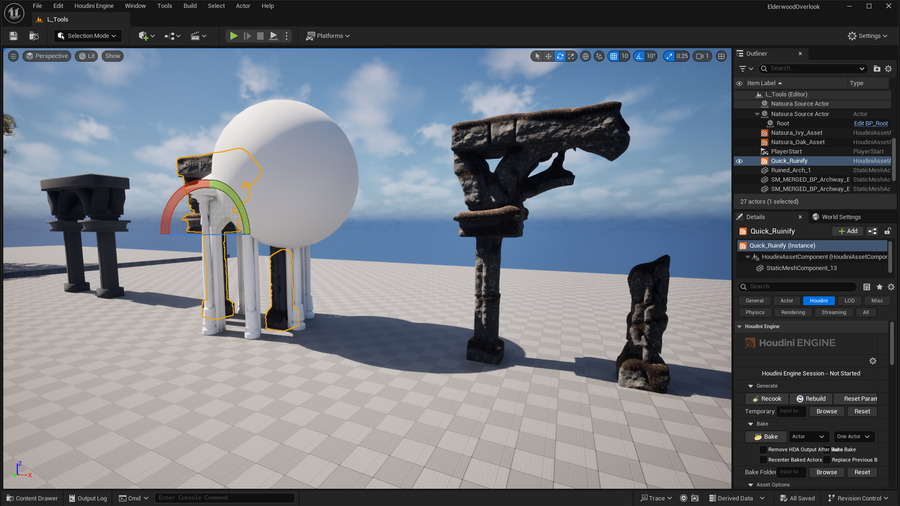The image size is (900, 506).
Task: Save the current level with disk icon
Action: [x=13, y=36]
